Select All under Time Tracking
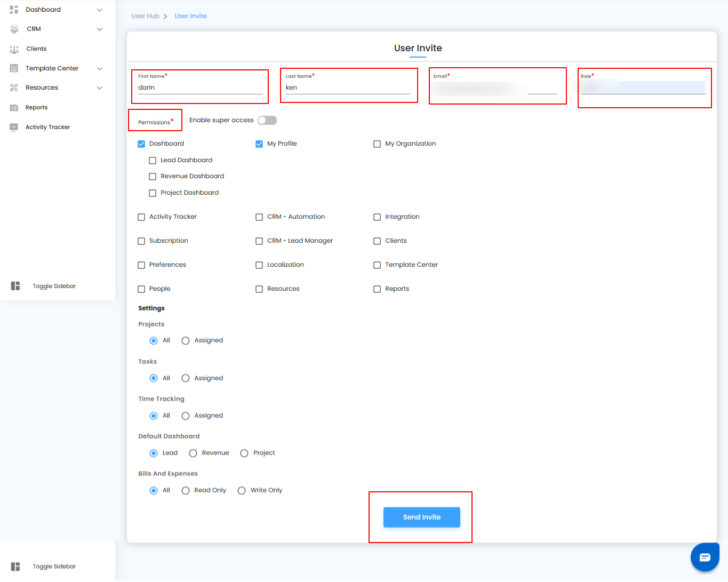Image resolution: width=728 pixels, height=582 pixels. click(154, 416)
